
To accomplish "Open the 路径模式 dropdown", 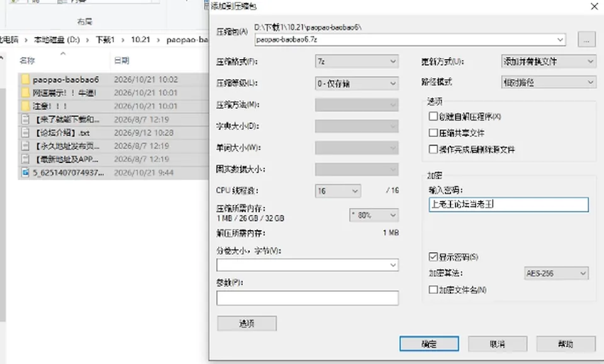I will tap(549, 82).
